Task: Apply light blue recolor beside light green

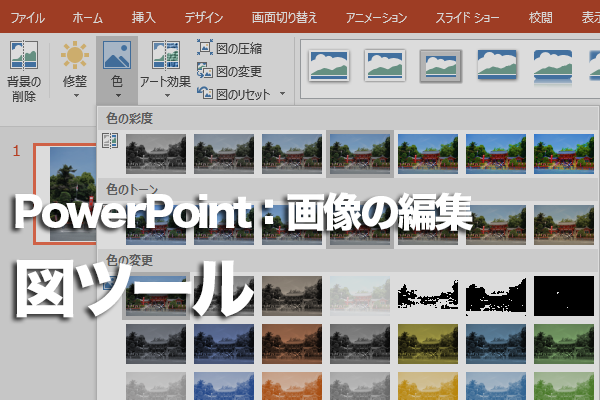Action: tap(496, 386)
